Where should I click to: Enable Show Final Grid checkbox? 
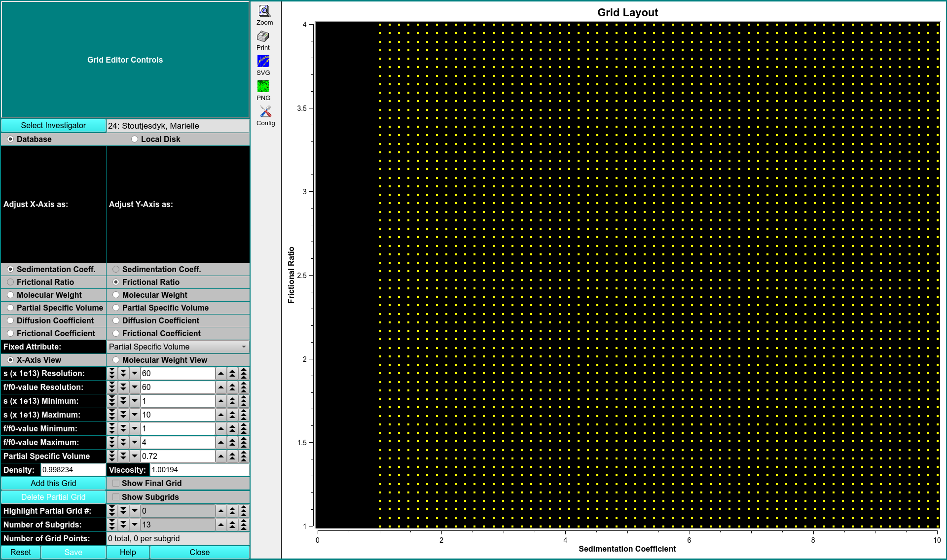click(x=116, y=483)
